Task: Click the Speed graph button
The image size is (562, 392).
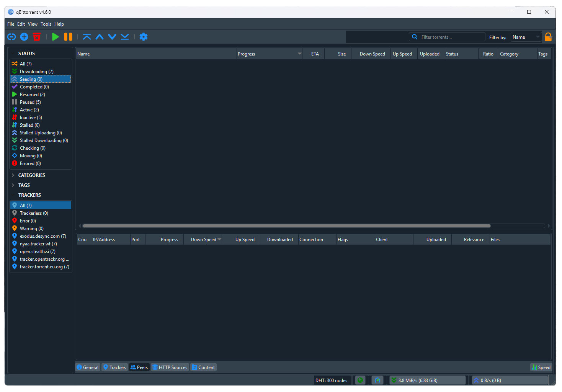Action: coord(541,367)
